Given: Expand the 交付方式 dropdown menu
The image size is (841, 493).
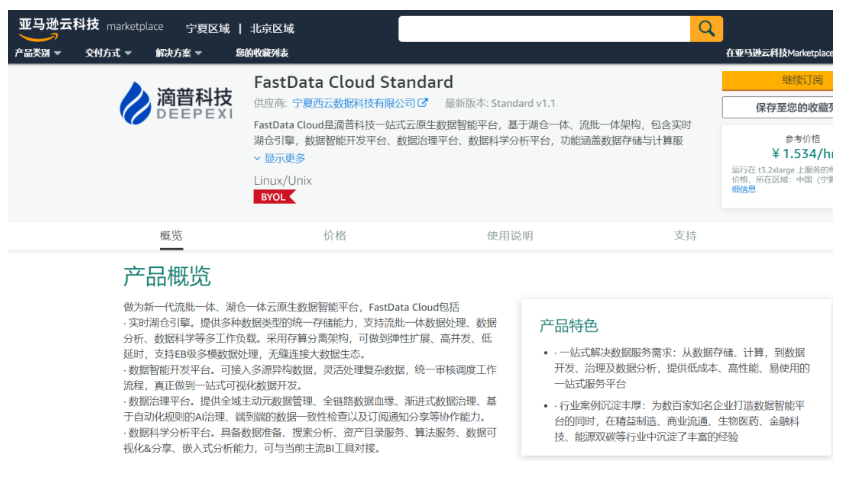Looking at the screenshot, I should tap(108, 53).
